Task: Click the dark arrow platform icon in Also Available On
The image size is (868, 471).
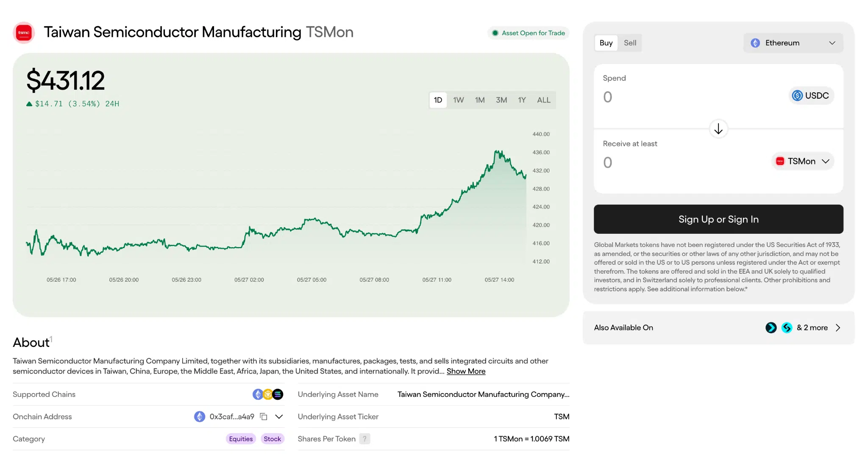Action: pyautogui.click(x=771, y=328)
